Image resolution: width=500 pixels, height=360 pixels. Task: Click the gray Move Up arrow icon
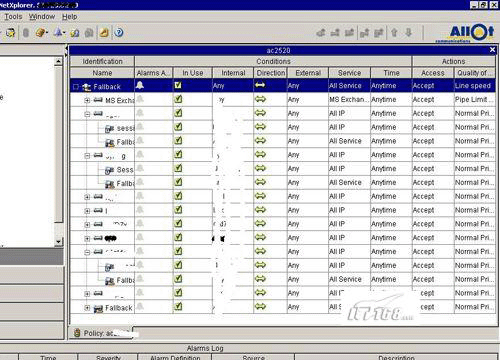[394, 33]
